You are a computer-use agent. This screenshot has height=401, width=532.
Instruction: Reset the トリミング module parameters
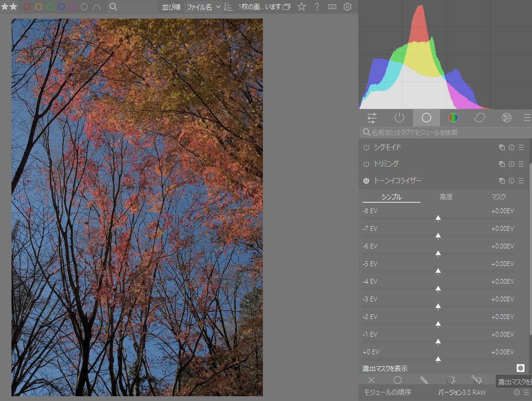point(512,164)
